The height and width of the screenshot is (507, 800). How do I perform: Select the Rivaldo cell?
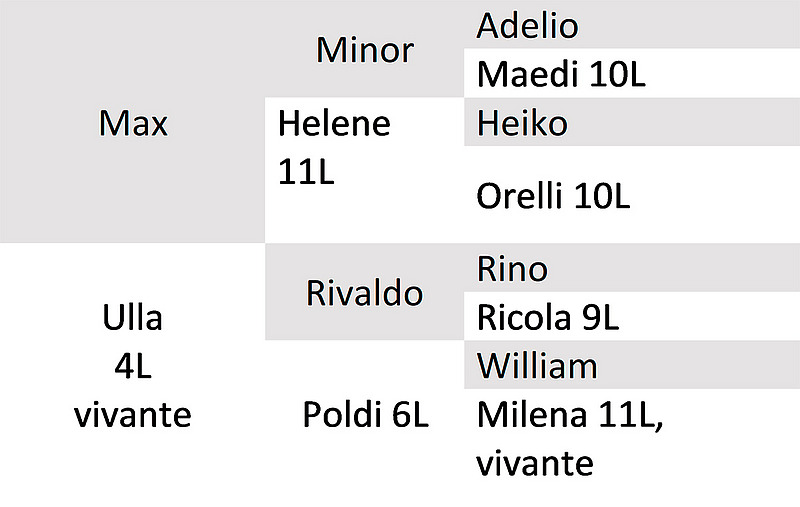[365, 292]
